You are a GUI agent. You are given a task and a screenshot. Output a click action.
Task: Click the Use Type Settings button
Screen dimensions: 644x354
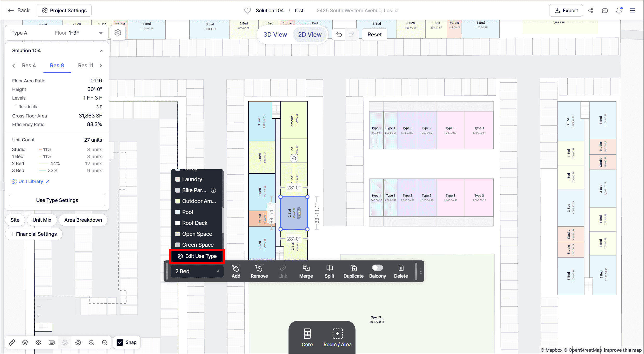(57, 200)
